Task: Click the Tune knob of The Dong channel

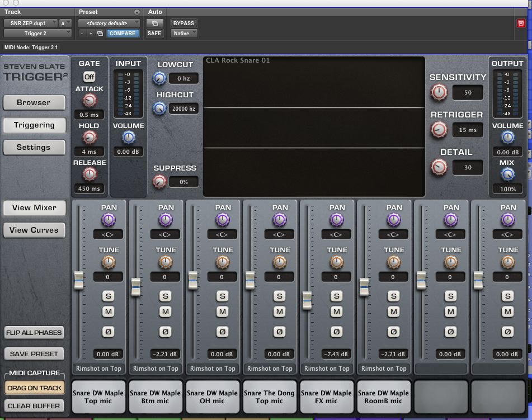Action: tap(280, 262)
